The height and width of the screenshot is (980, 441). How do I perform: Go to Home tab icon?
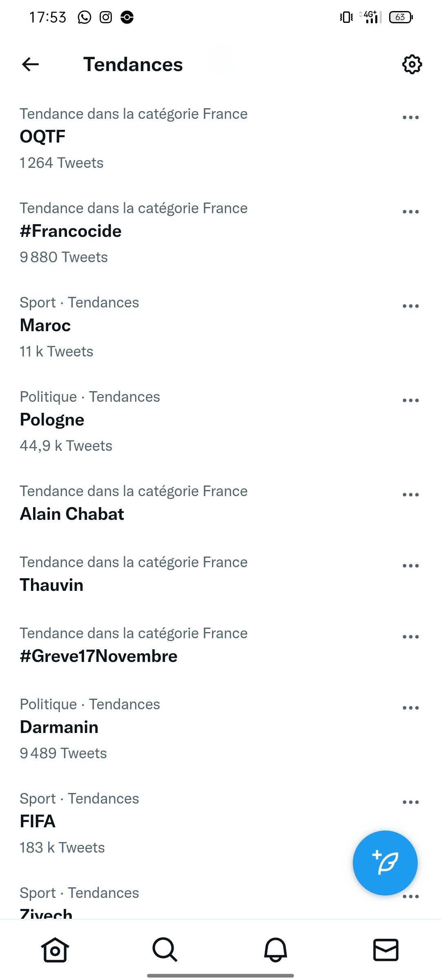(55, 950)
